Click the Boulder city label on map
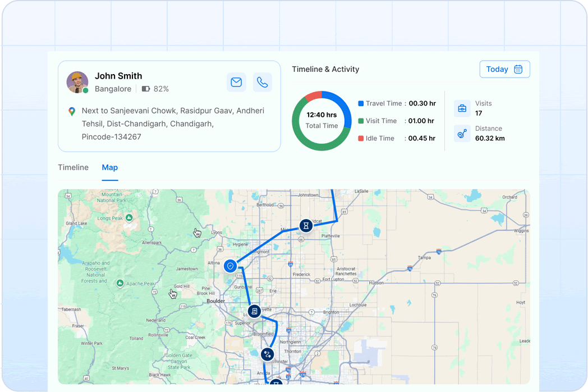This screenshot has width=588, height=392. (x=215, y=301)
